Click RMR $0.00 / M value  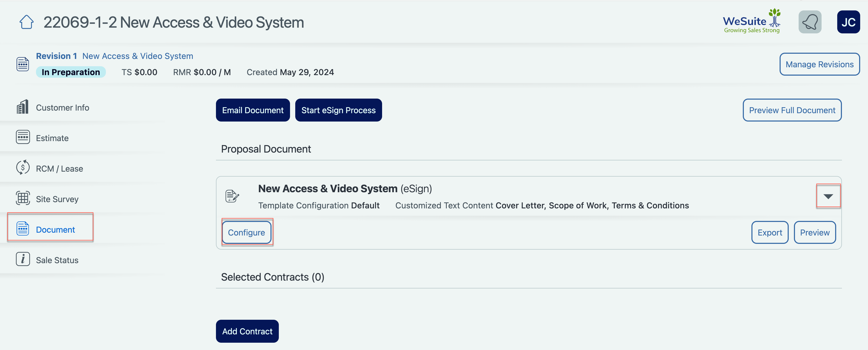[x=202, y=72]
